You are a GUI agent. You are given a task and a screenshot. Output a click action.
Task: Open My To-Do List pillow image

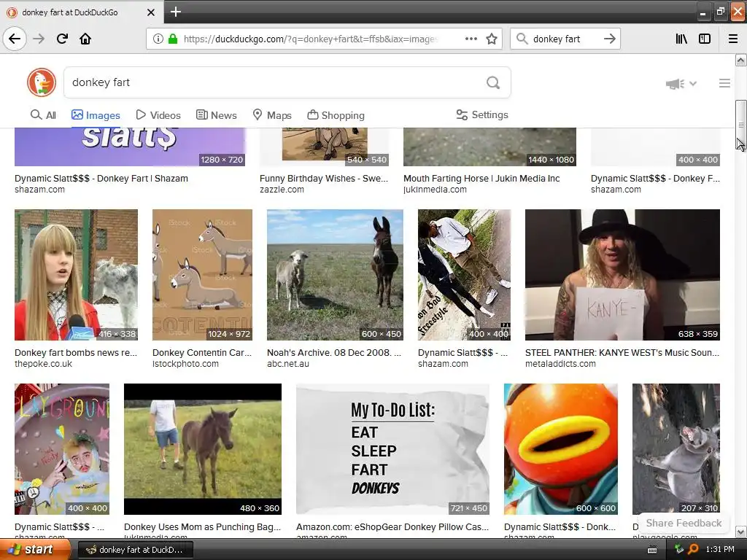tap(392, 449)
